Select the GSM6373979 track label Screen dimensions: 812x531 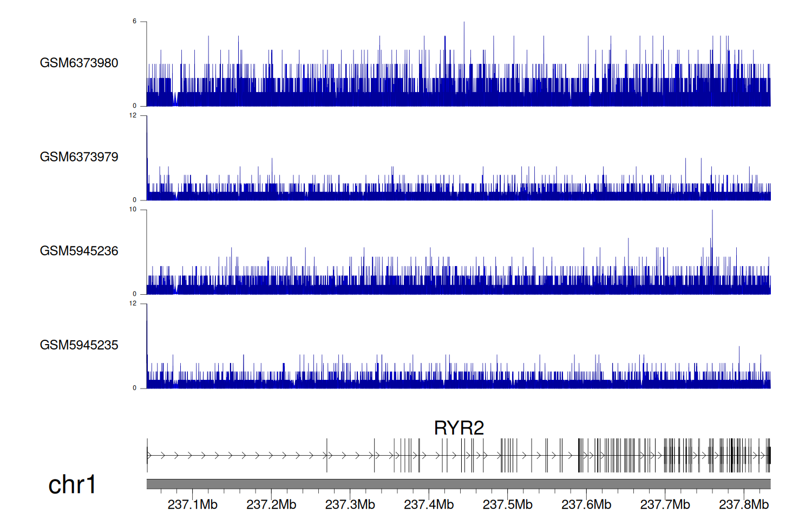tap(79, 157)
